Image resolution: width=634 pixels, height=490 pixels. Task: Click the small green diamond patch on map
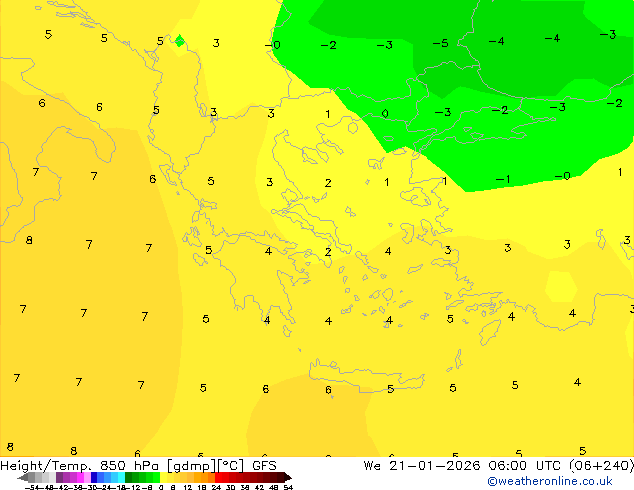tap(180, 40)
